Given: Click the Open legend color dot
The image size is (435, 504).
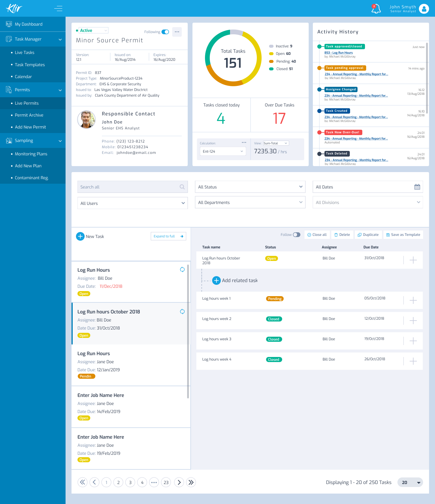Looking at the screenshot, I should [x=271, y=54].
